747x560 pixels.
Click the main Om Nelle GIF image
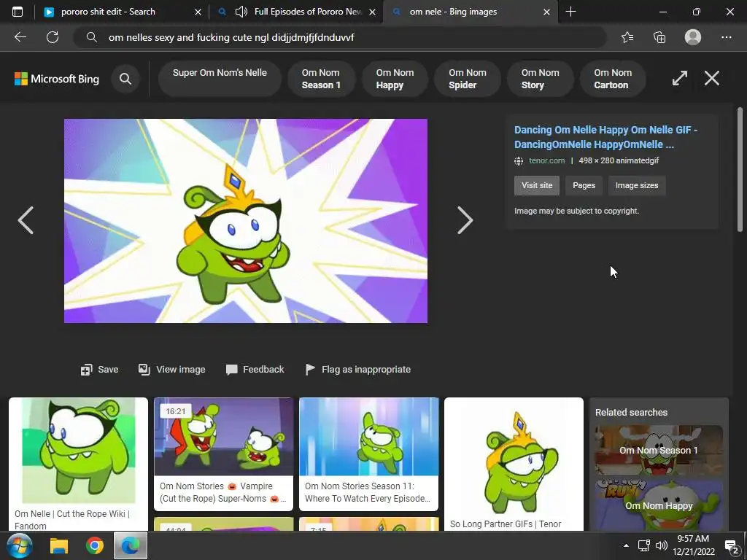point(246,221)
